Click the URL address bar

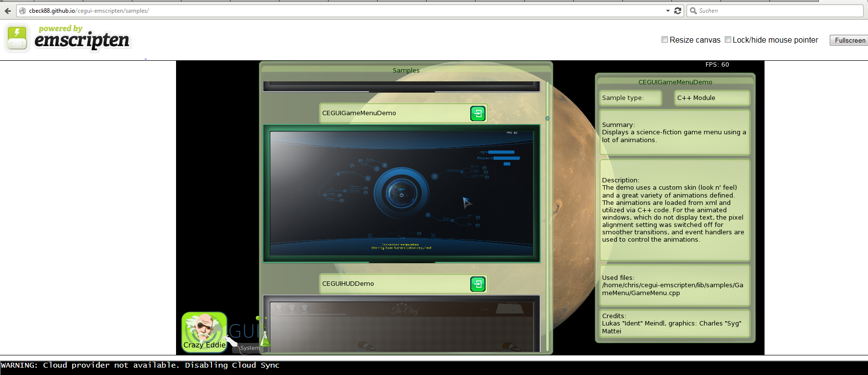(343, 11)
